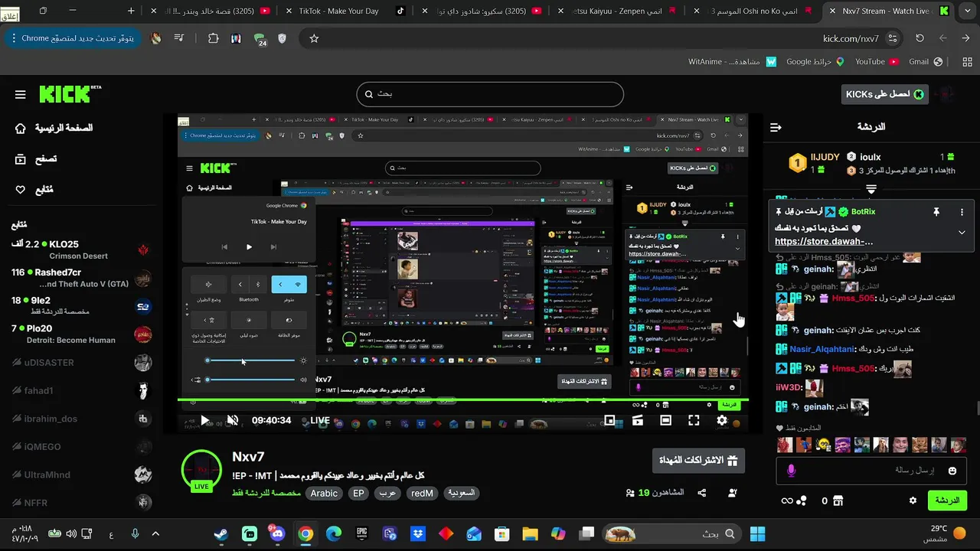Screen dimensions: 980x551
Task: Open chat settings gear icon
Action: tap(913, 500)
